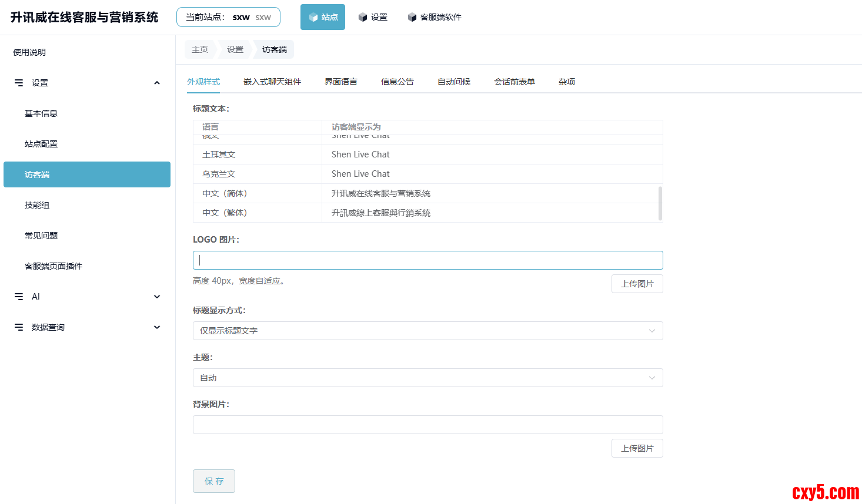The image size is (862, 504).
Task: Click the 保存 button
Action: click(x=214, y=481)
